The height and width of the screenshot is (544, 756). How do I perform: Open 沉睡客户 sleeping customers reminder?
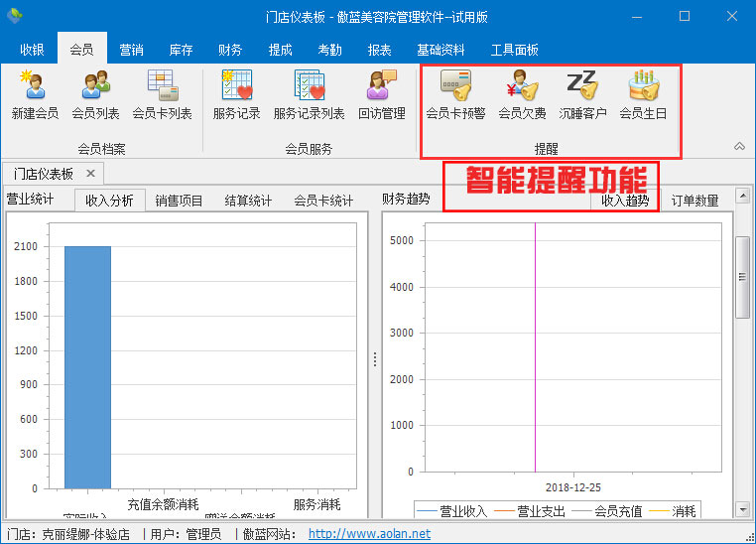[x=582, y=95]
